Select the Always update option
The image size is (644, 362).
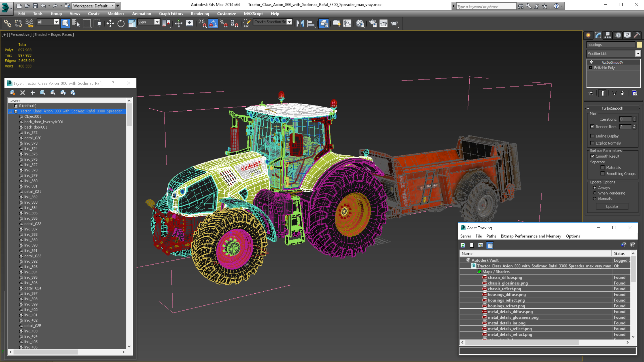click(x=595, y=188)
